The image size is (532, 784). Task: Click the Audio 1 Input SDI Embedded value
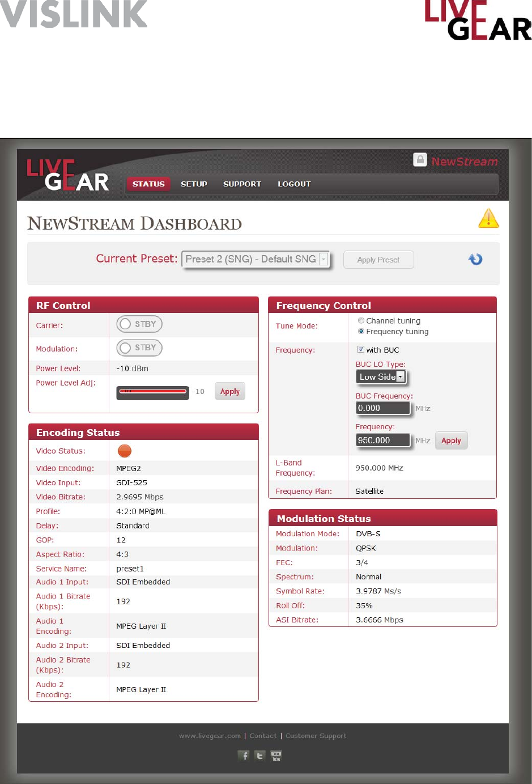[143, 582]
